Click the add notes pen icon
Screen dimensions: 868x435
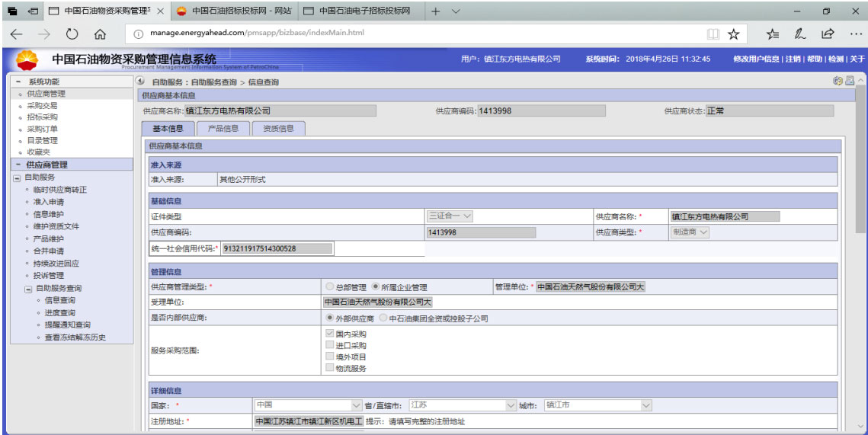800,34
